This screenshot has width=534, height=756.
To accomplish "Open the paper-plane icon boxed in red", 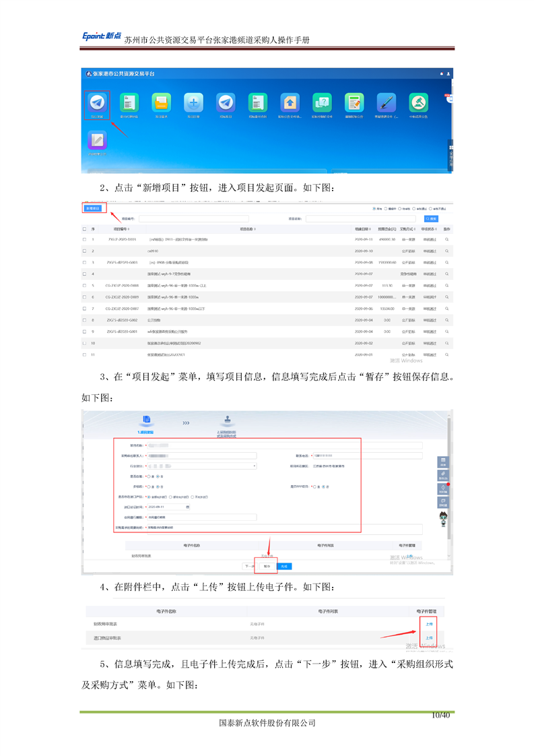I will [98, 103].
